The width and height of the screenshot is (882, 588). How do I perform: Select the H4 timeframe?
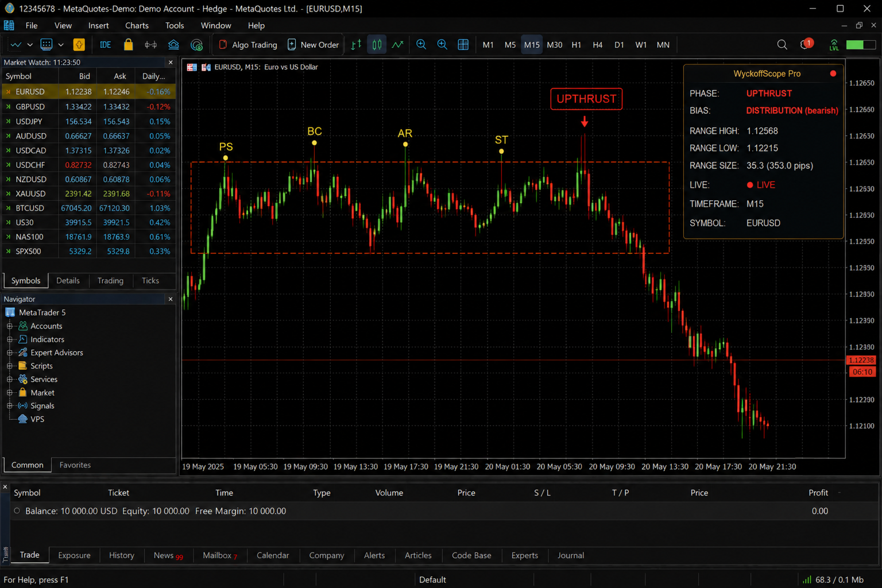click(x=598, y=45)
